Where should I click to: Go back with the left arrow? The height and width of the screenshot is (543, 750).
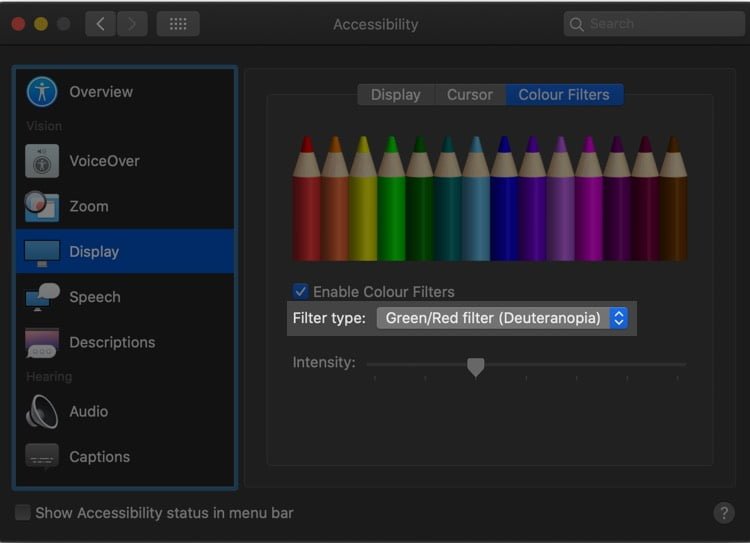(x=100, y=24)
